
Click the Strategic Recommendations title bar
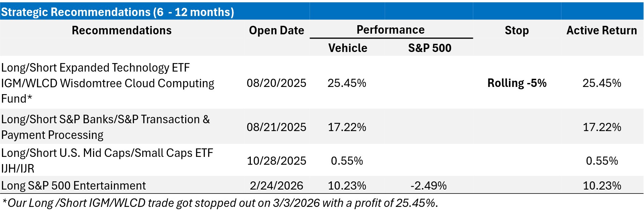(x=118, y=12)
